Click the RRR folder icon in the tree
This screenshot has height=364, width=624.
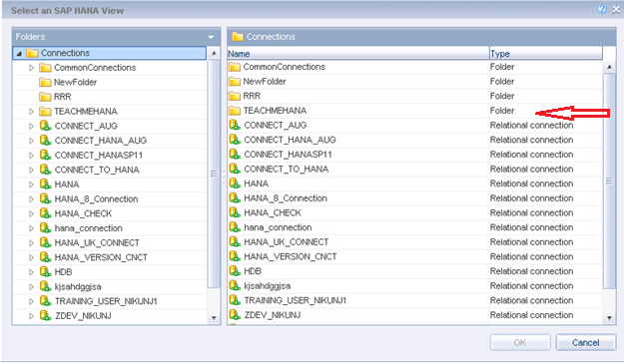pyautogui.click(x=45, y=97)
